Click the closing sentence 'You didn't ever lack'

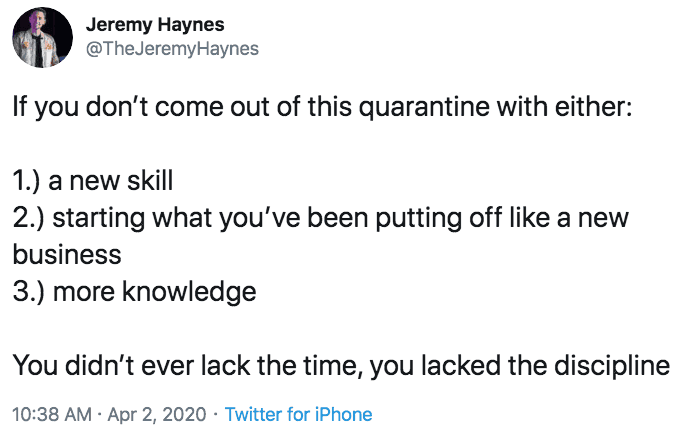341,366
